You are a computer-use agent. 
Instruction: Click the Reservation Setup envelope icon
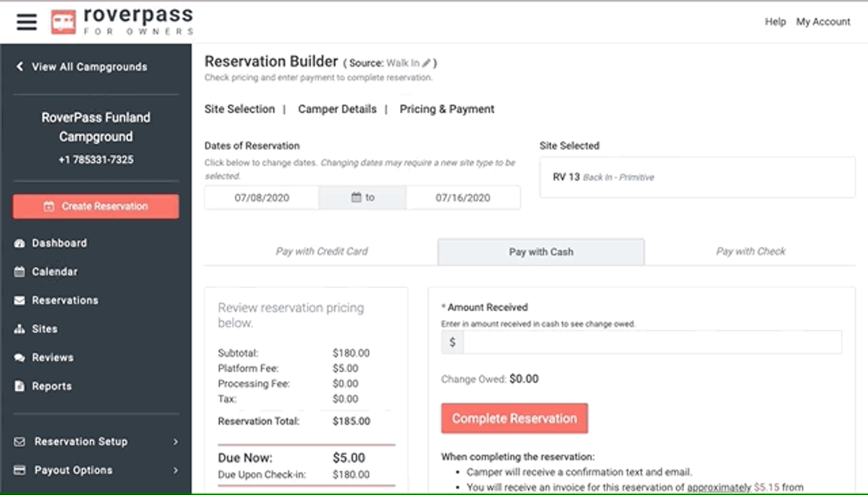20,441
